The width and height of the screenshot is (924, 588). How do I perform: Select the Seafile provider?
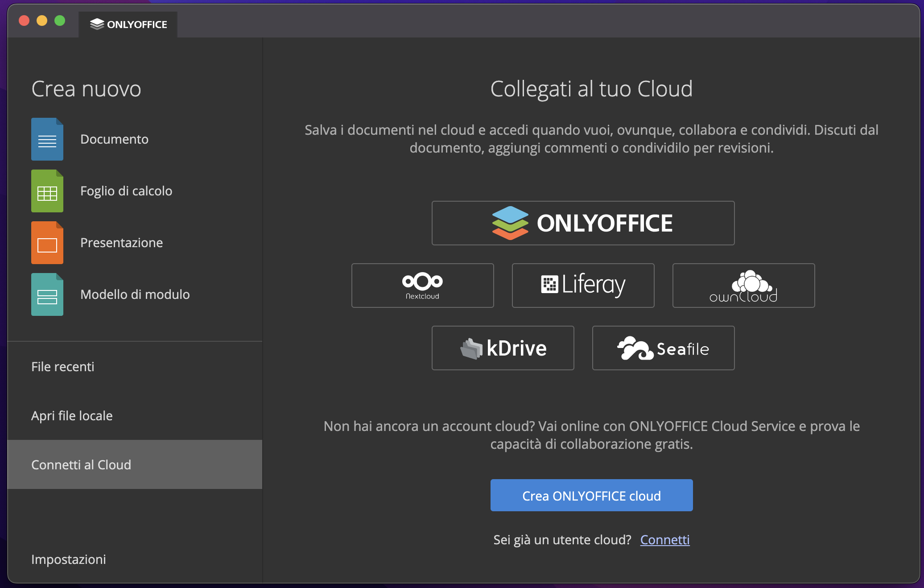pyautogui.click(x=663, y=348)
